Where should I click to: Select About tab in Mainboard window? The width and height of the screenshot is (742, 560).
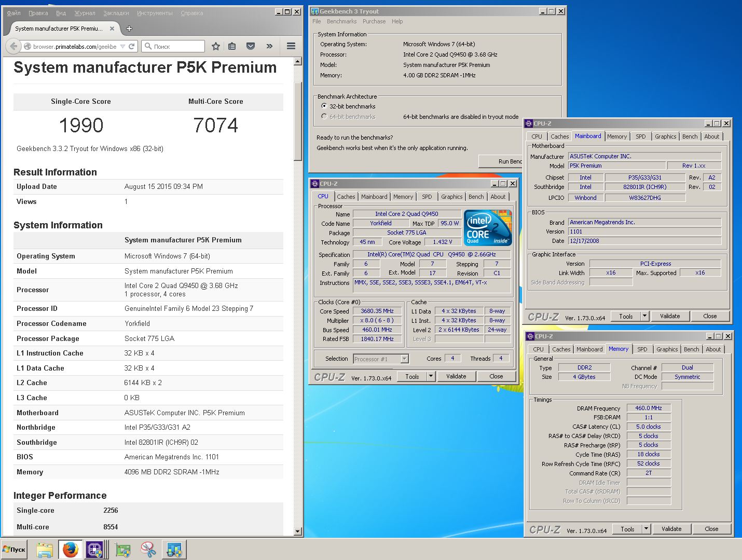(712, 136)
